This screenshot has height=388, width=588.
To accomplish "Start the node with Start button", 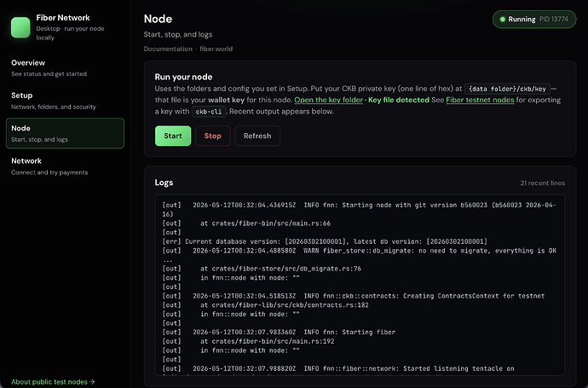I will click(173, 136).
